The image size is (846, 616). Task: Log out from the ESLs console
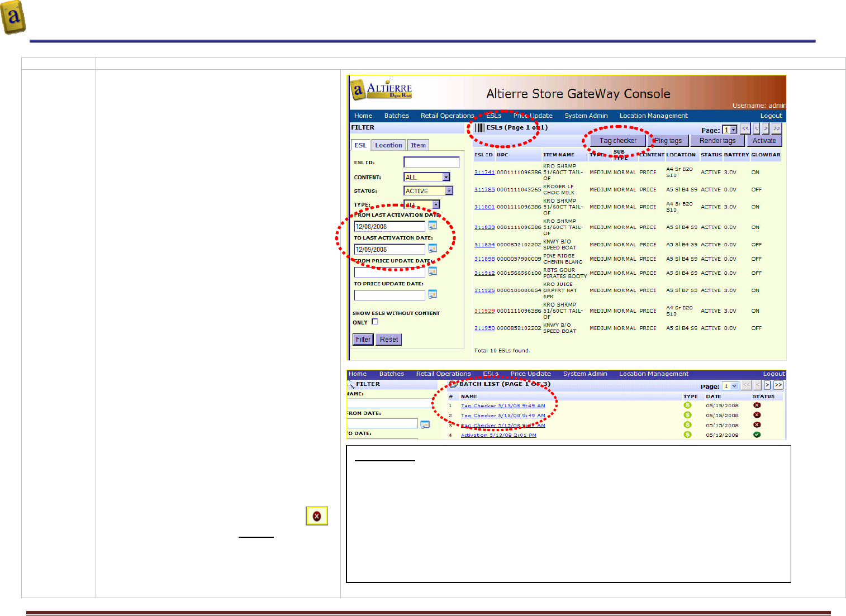[771, 116]
